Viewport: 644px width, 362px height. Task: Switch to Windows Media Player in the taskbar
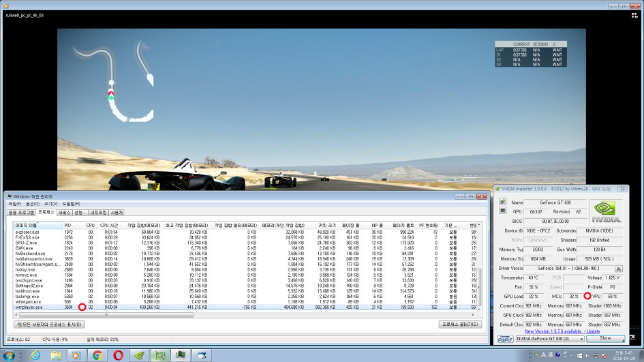pos(76,355)
